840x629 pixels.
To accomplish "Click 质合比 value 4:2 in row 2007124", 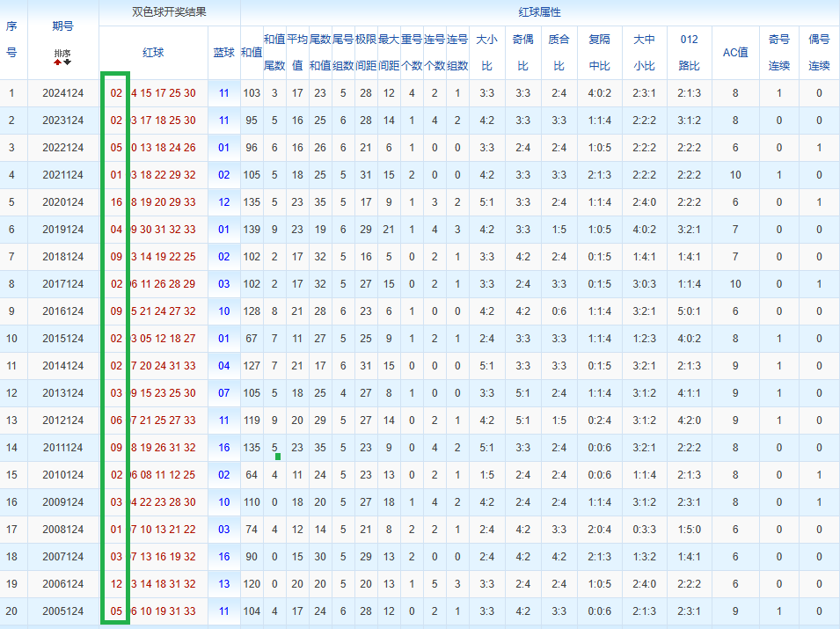I will (559, 558).
